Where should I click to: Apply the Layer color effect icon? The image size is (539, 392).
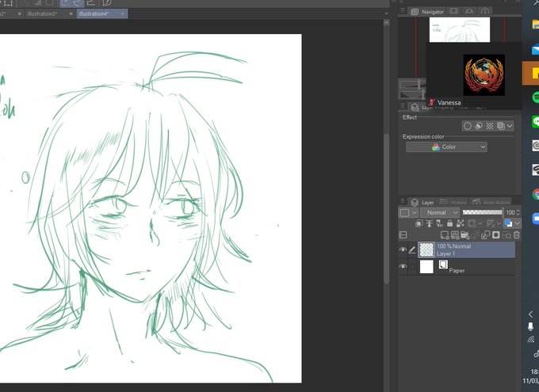pos(500,126)
